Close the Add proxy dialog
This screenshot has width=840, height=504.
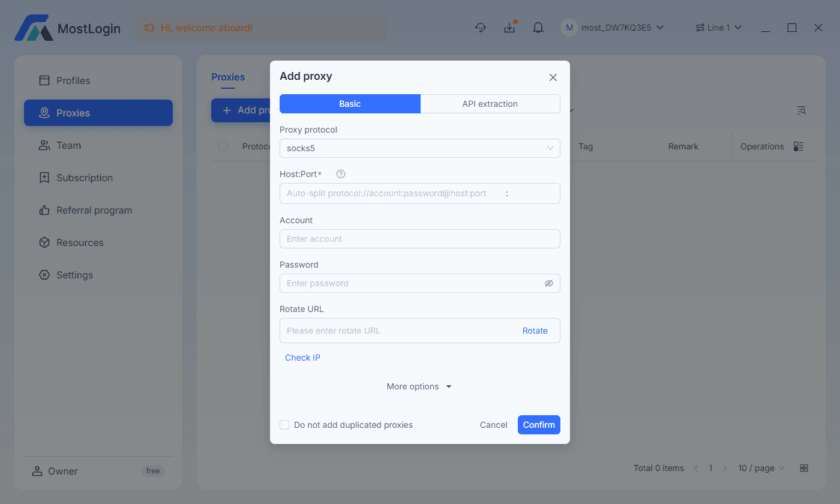point(553,77)
